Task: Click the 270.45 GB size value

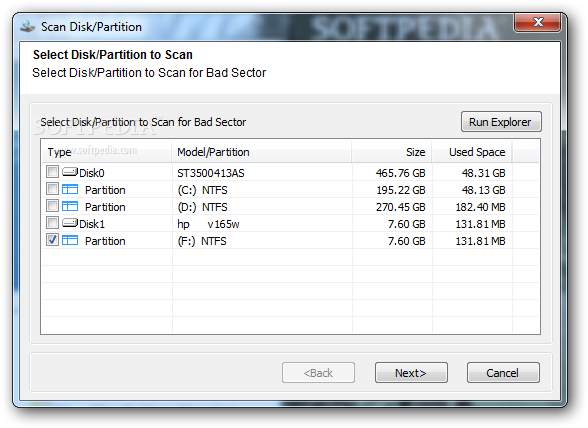Action: [x=400, y=207]
